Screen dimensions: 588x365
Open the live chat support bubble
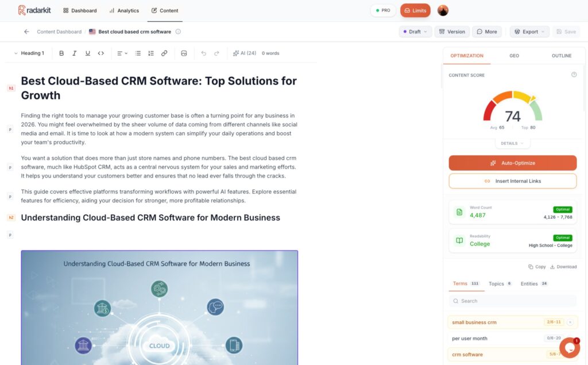569,347
